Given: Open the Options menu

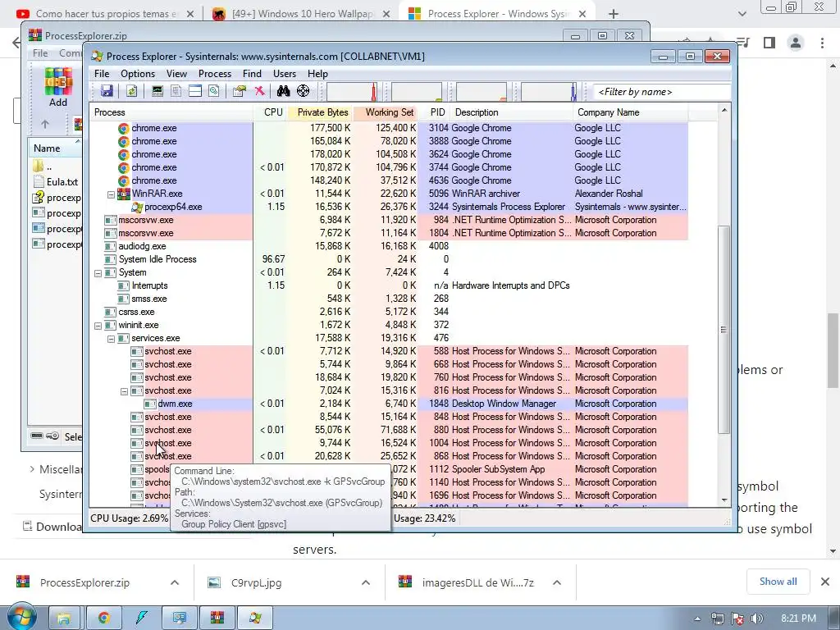Looking at the screenshot, I should click(138, 74).
